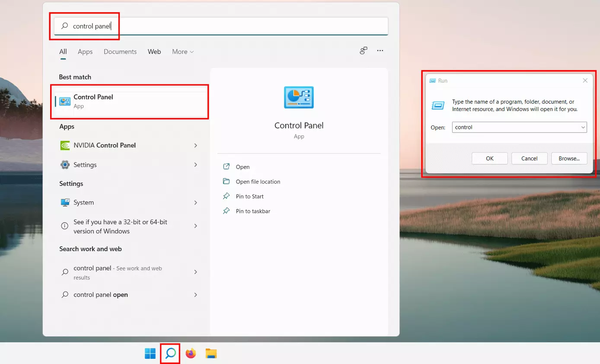Open File Explorer from the taskbar
This screenshot has height=364, width=600.
(x=211, y=353)
